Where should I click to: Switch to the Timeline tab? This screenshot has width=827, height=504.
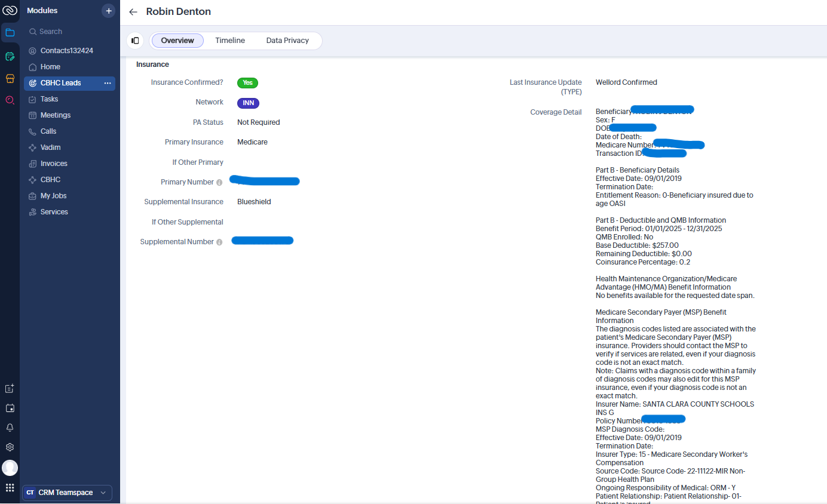click(230, 41)
